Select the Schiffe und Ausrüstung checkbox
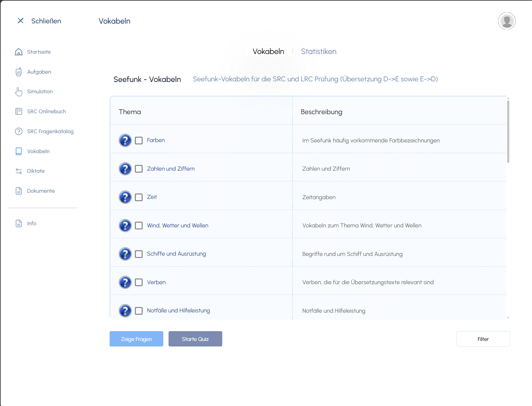 [139, 254]
